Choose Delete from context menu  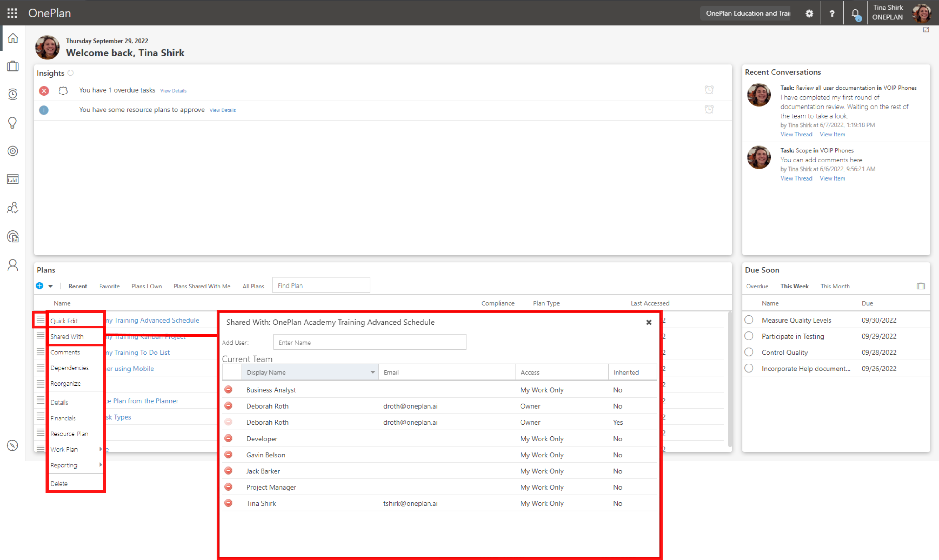tap(59, 484)
